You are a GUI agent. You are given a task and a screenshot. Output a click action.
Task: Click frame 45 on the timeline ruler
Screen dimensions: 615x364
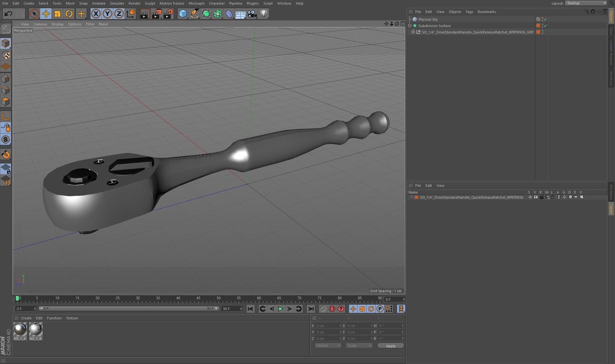pos(198,298)
